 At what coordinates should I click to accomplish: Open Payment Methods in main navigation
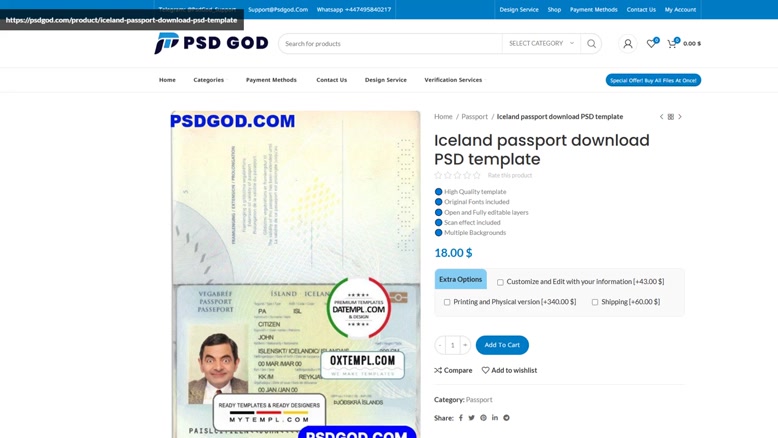click(x=271, y=80)
